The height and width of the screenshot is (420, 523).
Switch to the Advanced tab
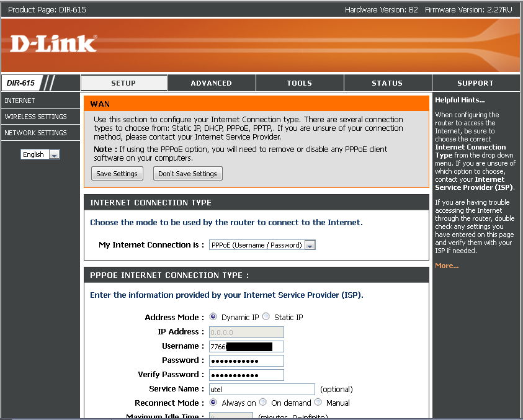pyautogui.click(x=211, y=83)
